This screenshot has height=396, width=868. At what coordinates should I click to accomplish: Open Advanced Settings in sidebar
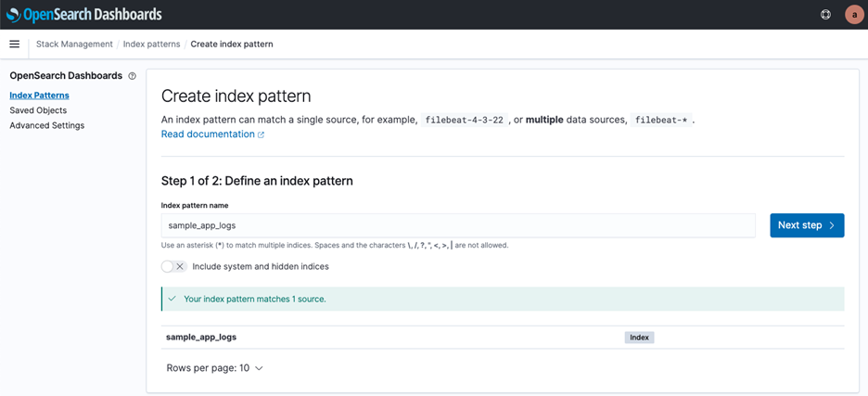tap(46, 125)
